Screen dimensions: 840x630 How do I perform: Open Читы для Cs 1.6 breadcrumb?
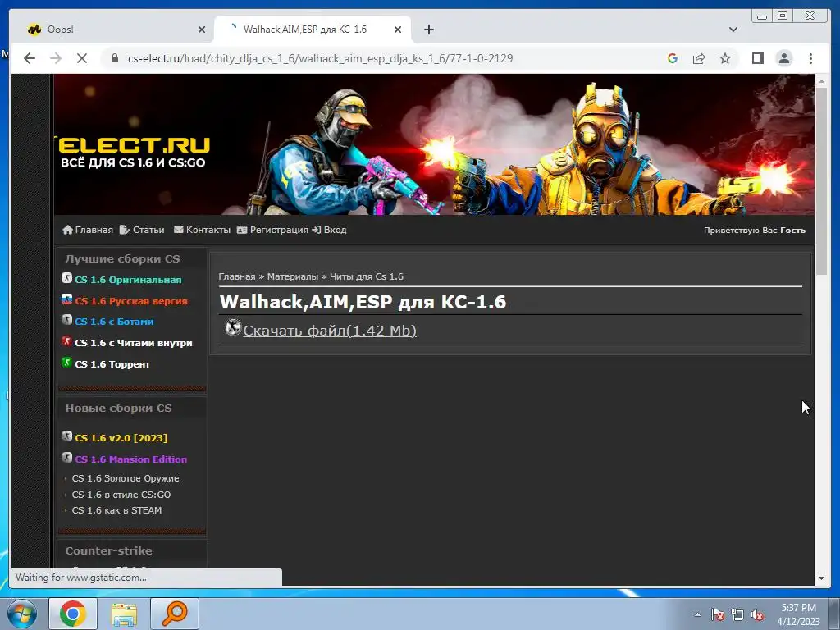point(367,276)
